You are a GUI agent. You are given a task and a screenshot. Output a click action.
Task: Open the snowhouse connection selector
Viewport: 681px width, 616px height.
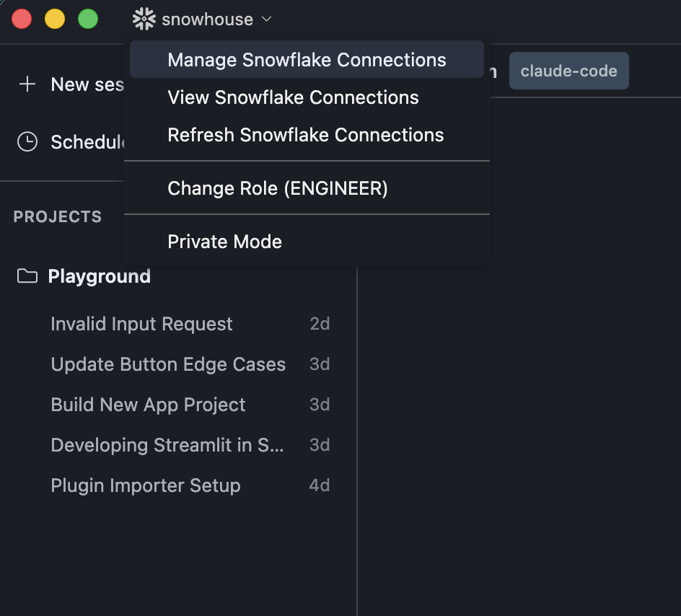(203, 19)
